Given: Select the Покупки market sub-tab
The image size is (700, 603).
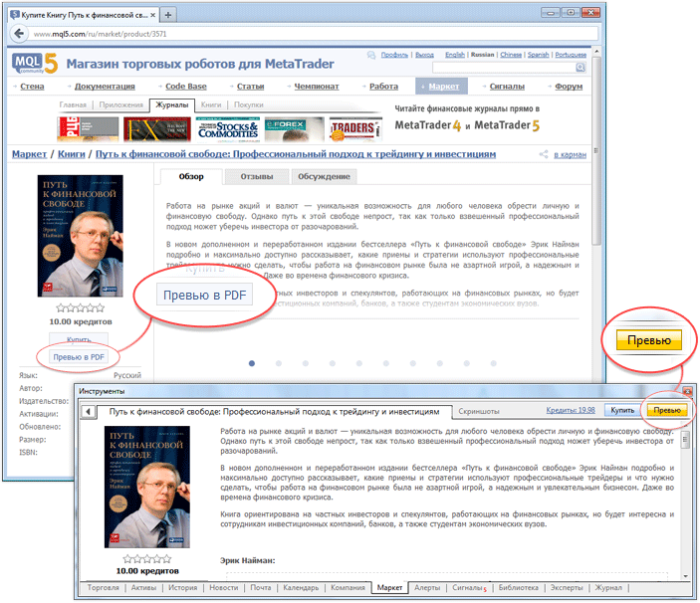Looking at the screenshot, I should coord(248,104).
